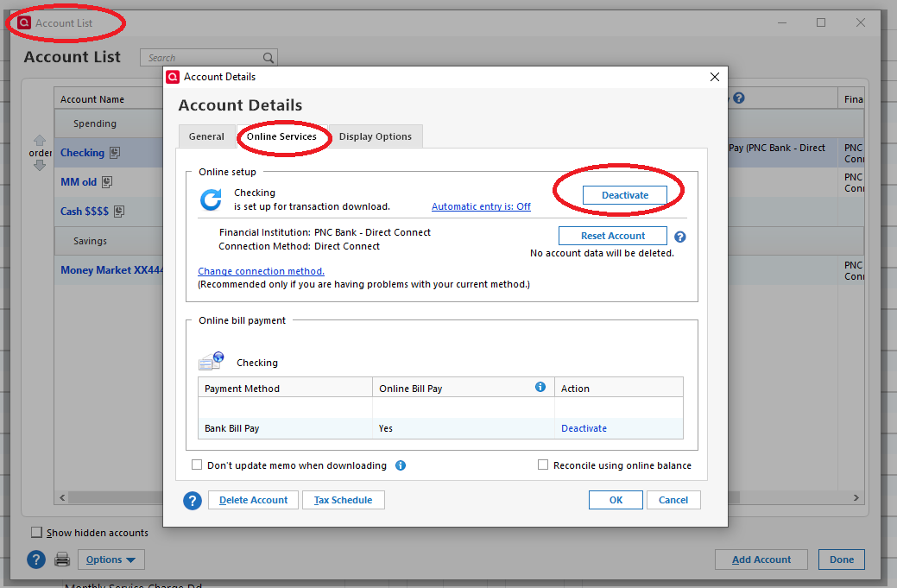897x588 pixels.
Task: Click the Reset Account button
Action: pyautogui.click(x=613, y=236)
